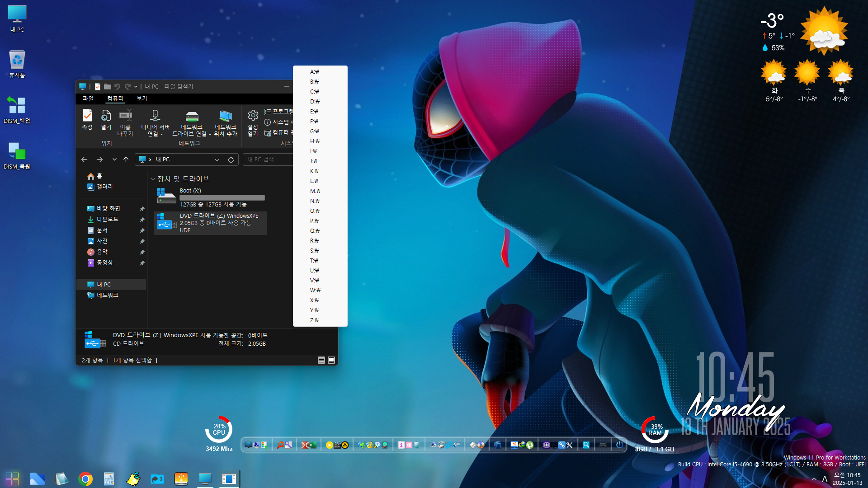Choose drive letter C:₩ in the list
868x488 pixels.
pyautogui.click(x=320, y=92)
